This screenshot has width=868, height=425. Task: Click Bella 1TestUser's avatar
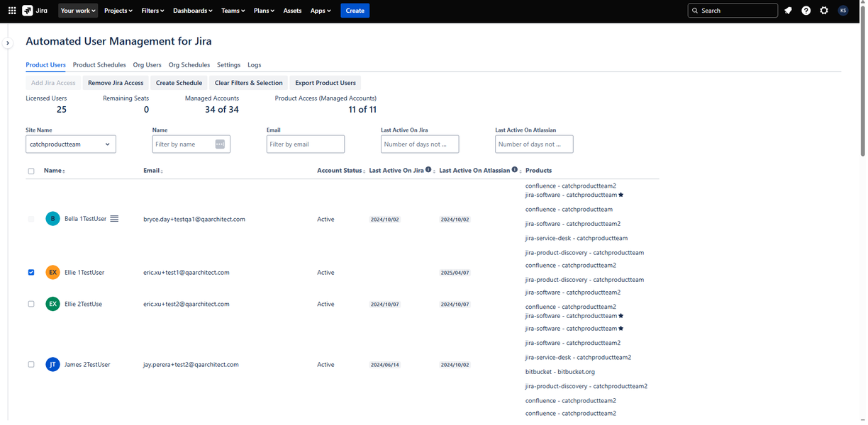52,219
